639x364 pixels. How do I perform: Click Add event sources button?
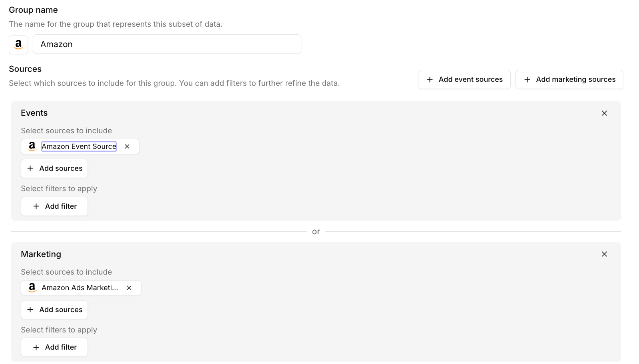tap(464, 79)
